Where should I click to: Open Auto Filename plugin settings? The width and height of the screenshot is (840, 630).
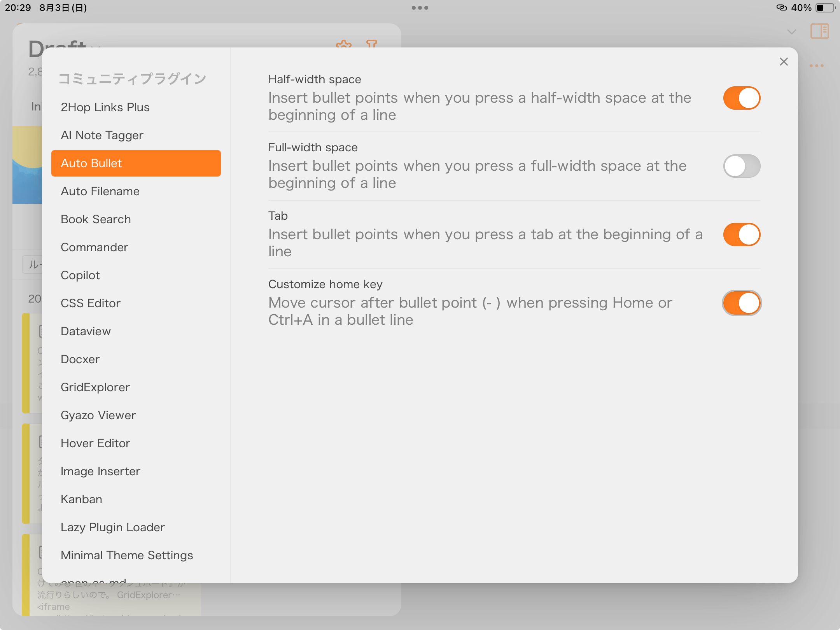pyautogui.click(x=100, y=191)
